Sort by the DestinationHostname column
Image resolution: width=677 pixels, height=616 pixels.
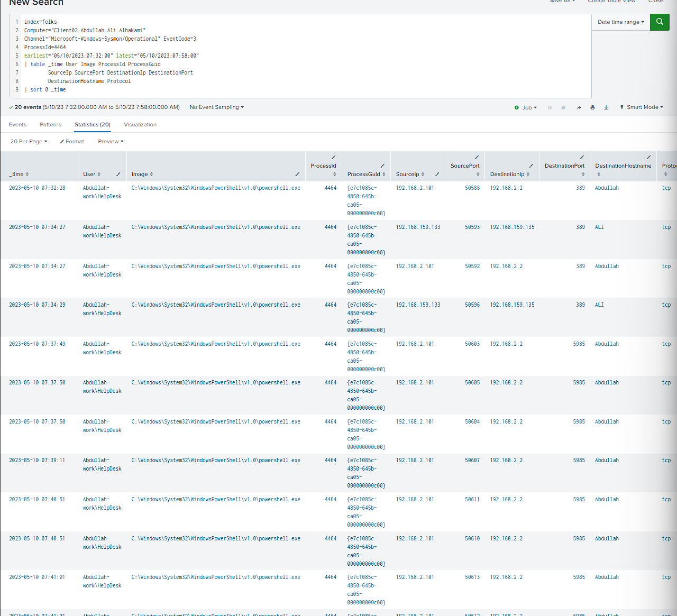[623, 169]
